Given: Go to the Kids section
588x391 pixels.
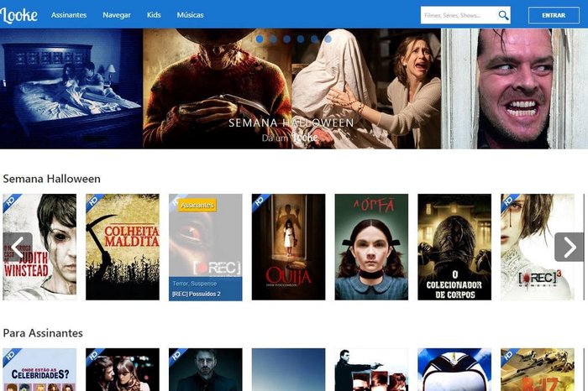Looking at the screenshot, I should 154,15.
